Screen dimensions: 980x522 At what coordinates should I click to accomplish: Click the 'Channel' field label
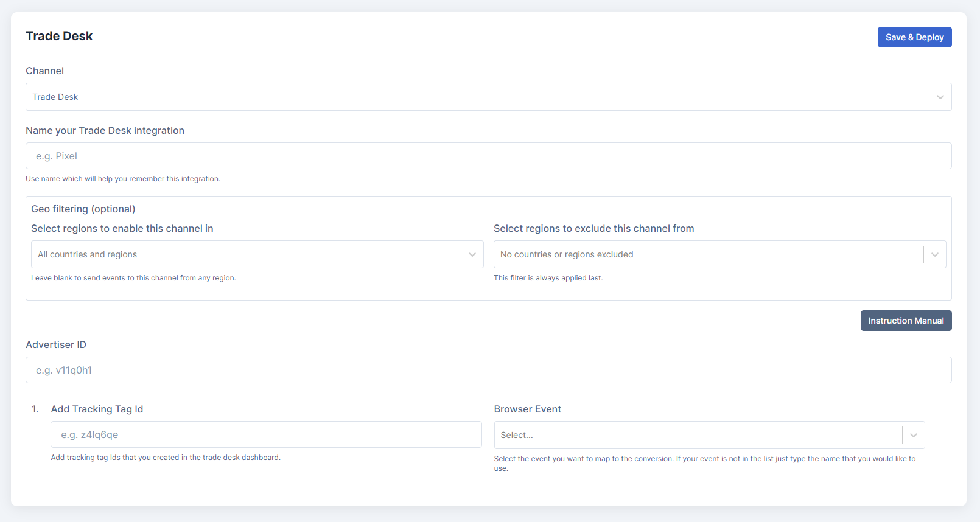(44, 71)
